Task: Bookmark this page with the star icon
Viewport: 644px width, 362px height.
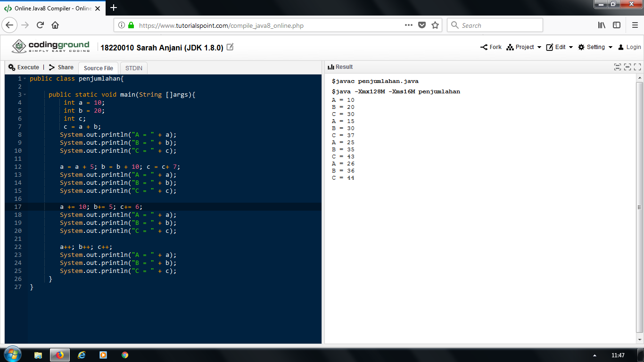Action: (435, 25)
